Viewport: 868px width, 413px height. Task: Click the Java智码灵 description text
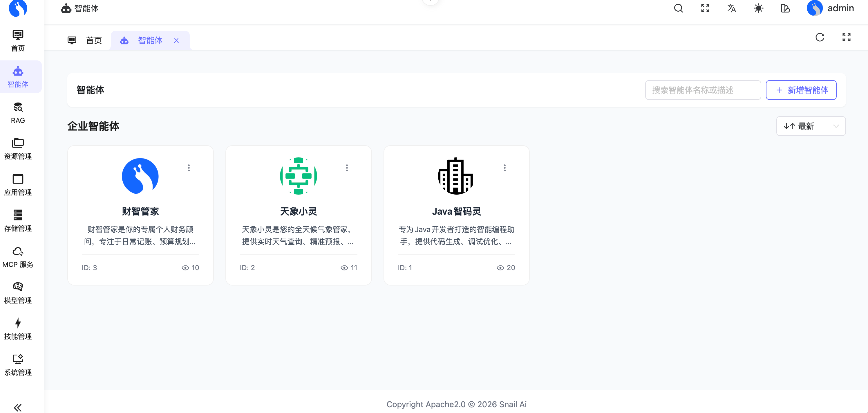point(456,236)
